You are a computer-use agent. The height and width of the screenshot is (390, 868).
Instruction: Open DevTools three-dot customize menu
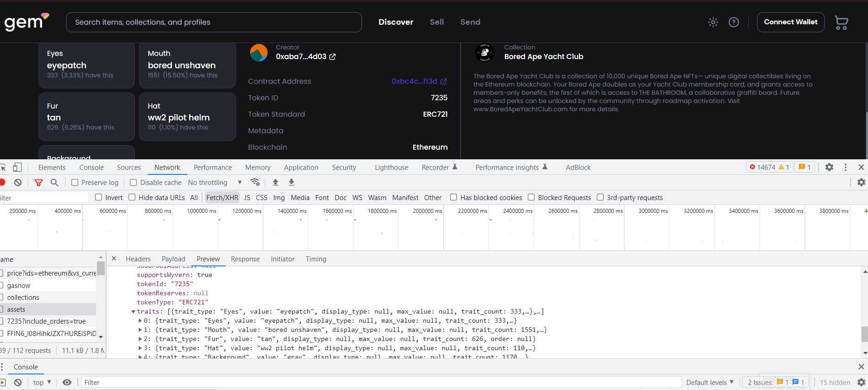(x=846, y=167)
